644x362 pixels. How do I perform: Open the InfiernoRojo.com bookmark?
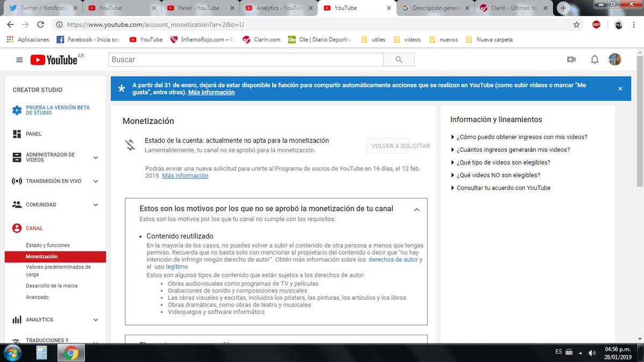tap(202, 39)
